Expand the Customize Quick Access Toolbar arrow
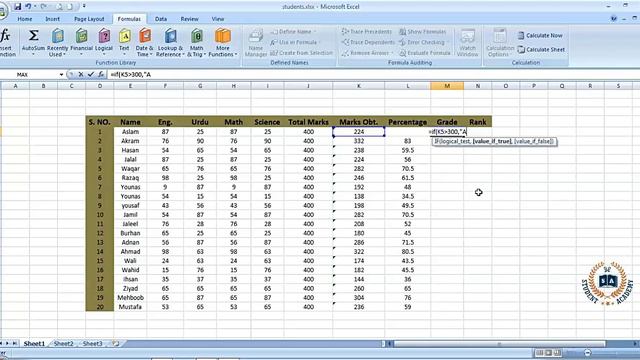Screen dimensions: 640x360 point(84,7)
